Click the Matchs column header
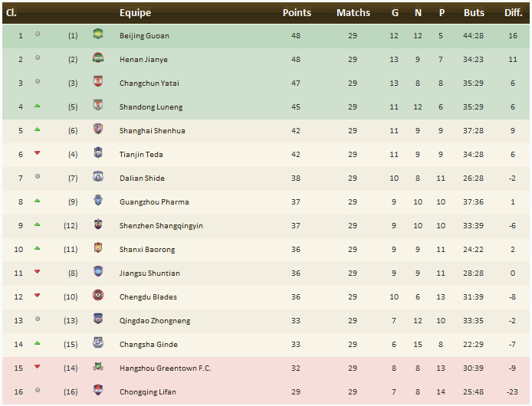Screen dimensions: 532x406 pyautogui.click(x=353, y=13)
